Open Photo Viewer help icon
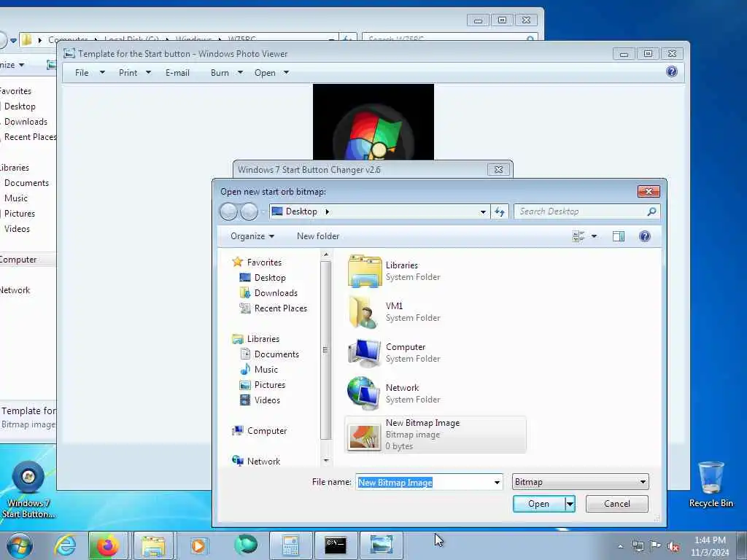The height and width of the screenshot is (560, 747). 672,72
